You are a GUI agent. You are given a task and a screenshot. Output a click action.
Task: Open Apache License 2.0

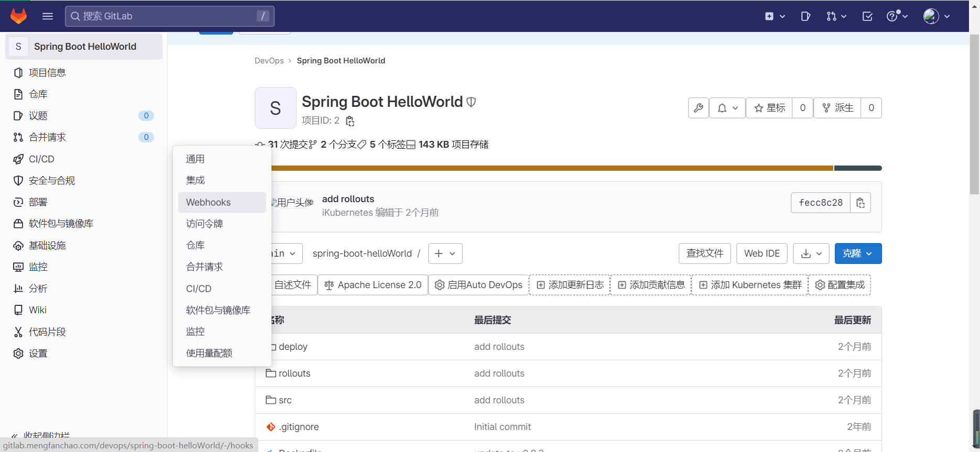click(x=373, y=285)
